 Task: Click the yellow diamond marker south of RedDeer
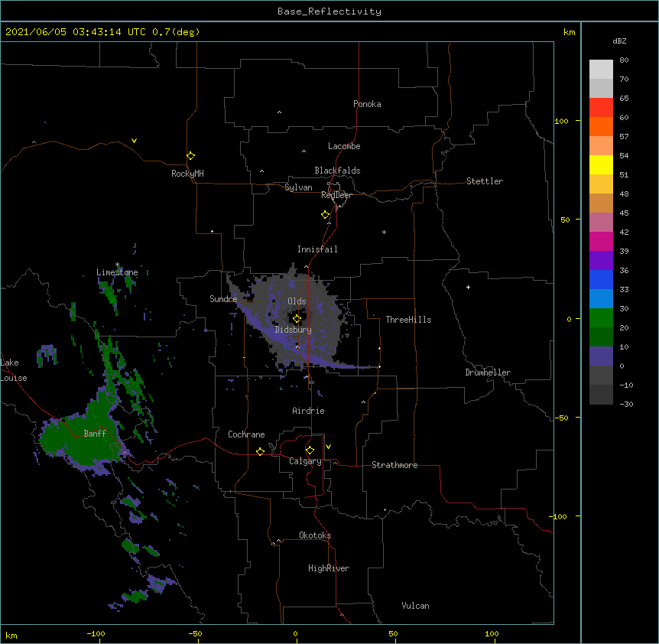coord(325,215)
